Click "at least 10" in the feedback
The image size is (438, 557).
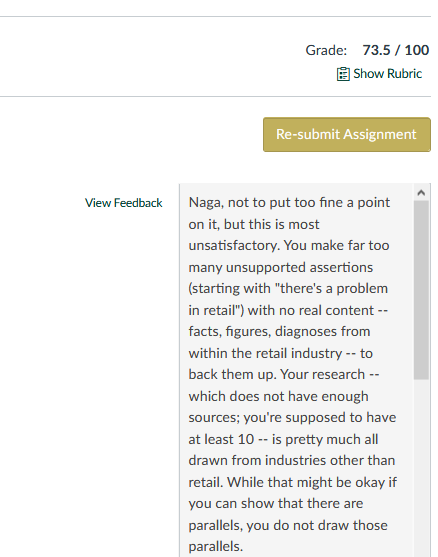[221, 439]
